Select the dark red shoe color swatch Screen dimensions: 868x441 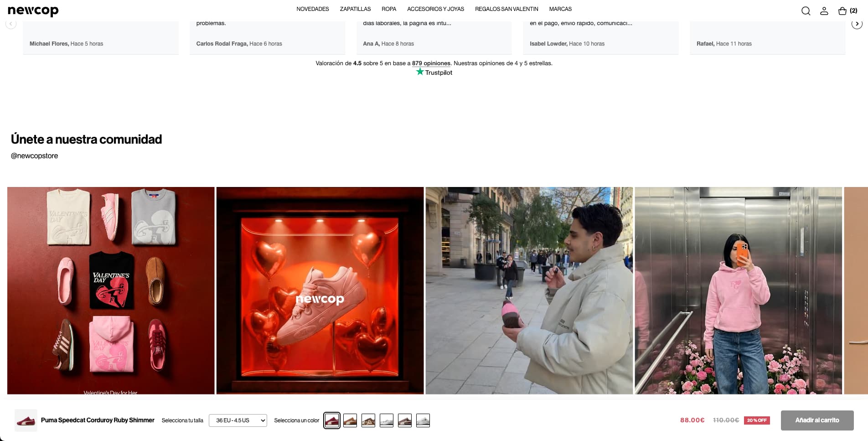(x=332, y=420)
